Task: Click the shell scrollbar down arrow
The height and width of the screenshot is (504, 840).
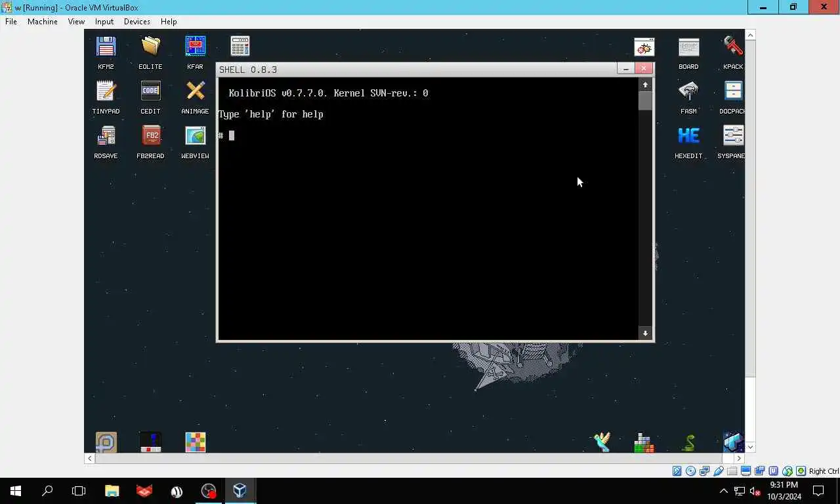Action: [x=646, y=333]
